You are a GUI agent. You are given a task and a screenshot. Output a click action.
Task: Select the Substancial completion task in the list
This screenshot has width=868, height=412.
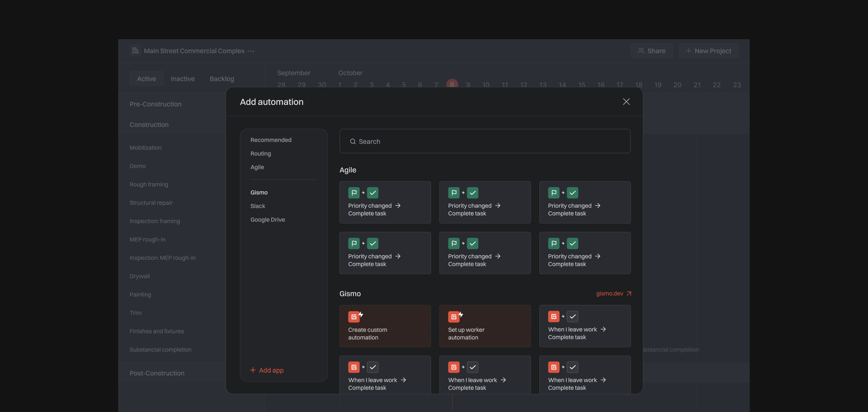[160, 349]
